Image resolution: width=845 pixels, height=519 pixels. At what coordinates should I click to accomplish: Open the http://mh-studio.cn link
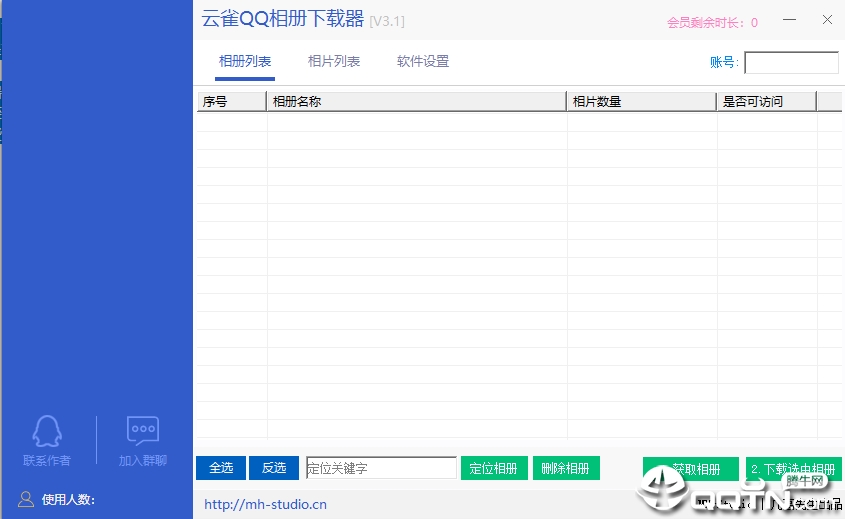[x=265, y=504]
